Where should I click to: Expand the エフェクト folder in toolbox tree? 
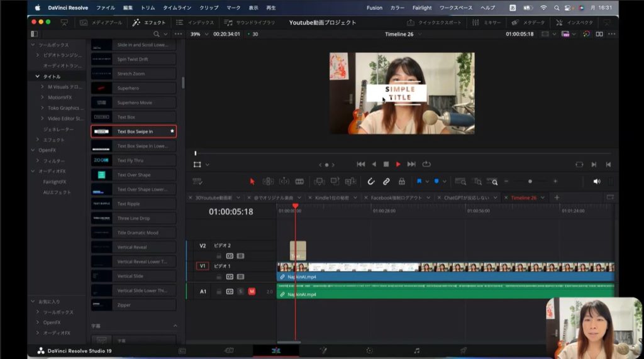[x=38, y=140]
